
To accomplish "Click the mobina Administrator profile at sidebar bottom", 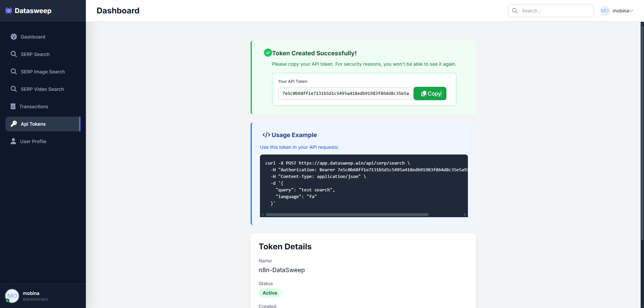I will 31,296.
